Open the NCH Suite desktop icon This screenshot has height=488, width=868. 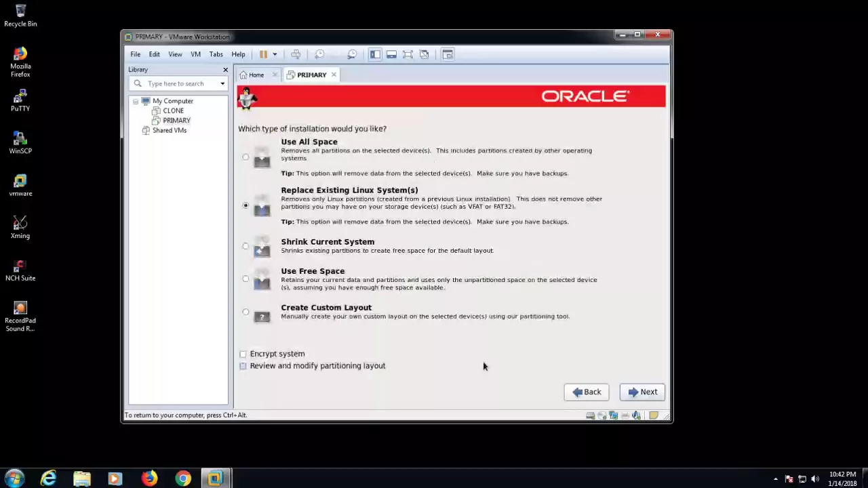(x=20, y=270)
